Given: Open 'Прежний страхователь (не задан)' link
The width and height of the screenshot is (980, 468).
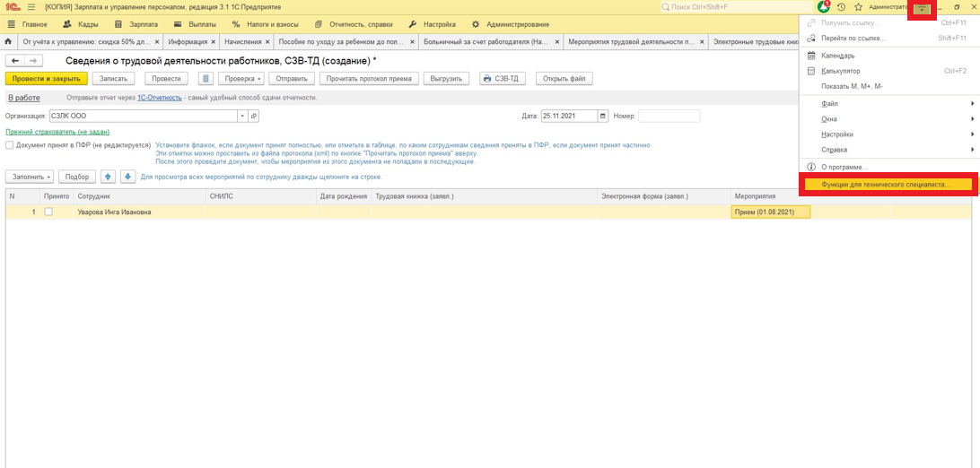Looking at the screenshot, I should click(57, 132).
